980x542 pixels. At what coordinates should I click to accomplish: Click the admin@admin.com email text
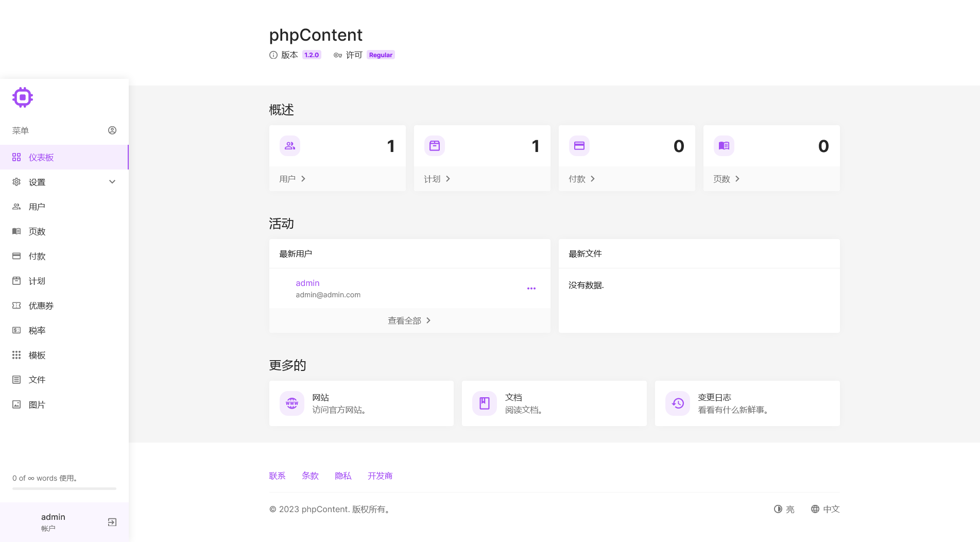tap(328, 295)
